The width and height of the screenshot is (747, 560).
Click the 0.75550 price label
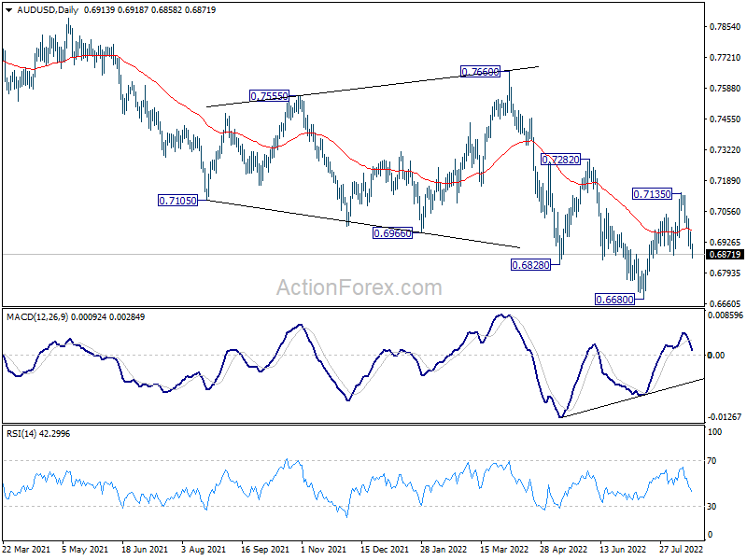pyautogui.click(x=269, y=96)
